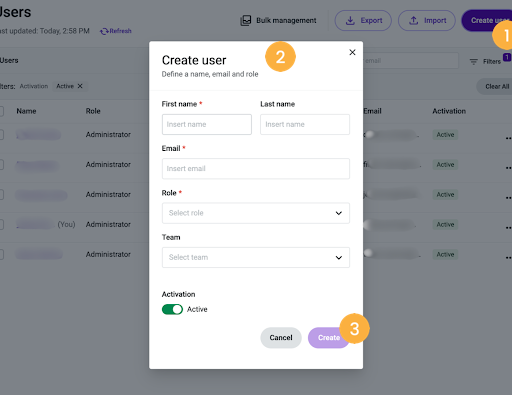
Task: Click Administrator in the (You) row
Action: (108, 224)
